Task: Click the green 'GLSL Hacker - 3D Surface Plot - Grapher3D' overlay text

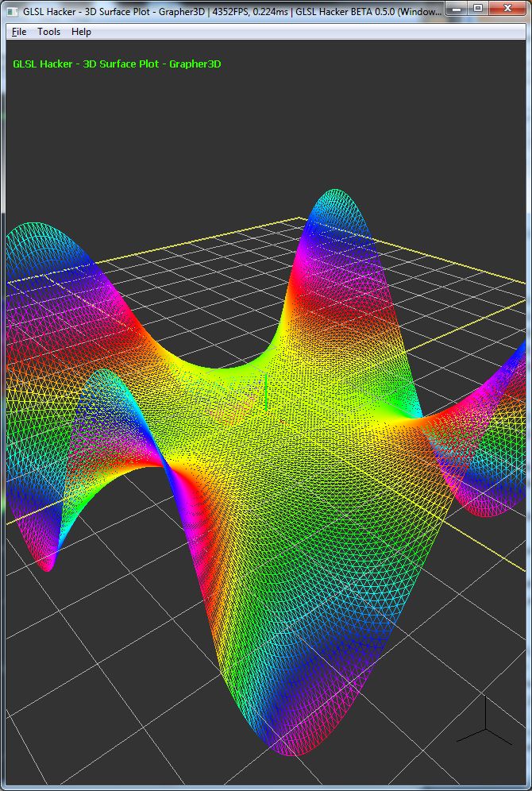Action: (117, 64)
